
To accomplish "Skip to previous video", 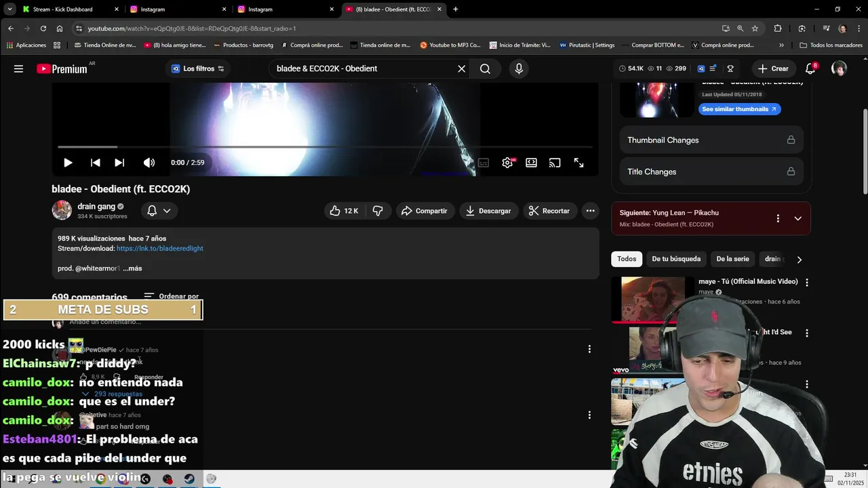I will pyautogui.click(x=96, y=163).
